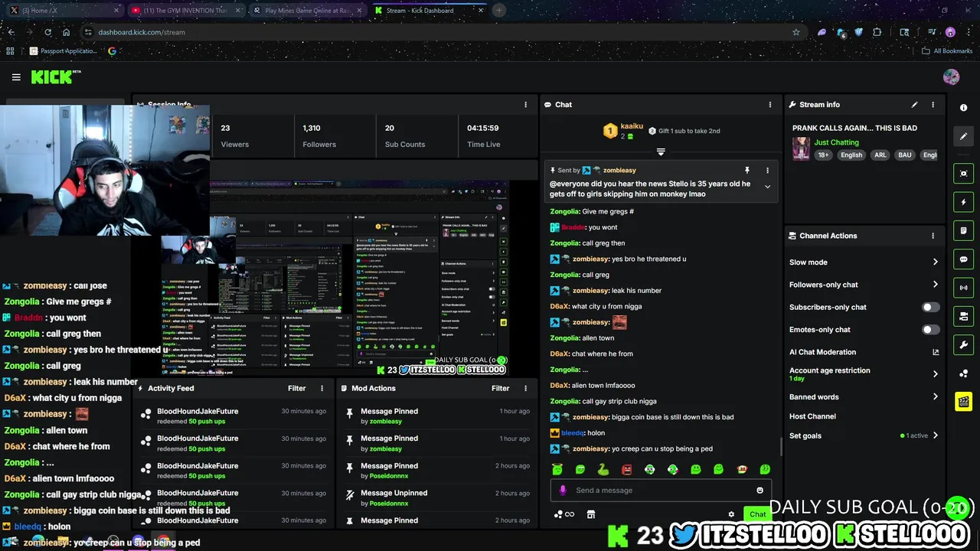Click Host Channel option
This screenshot has width=980, height=551.
tap(812, 416)
